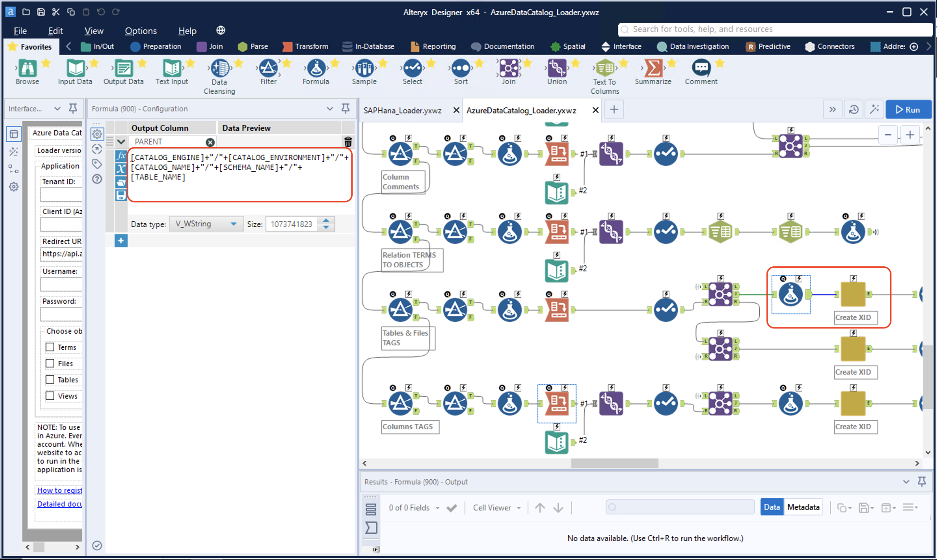This screenshot has height=560, width=937.
Task: Increment the Size value with the up stepper
Action: [326, 220]
